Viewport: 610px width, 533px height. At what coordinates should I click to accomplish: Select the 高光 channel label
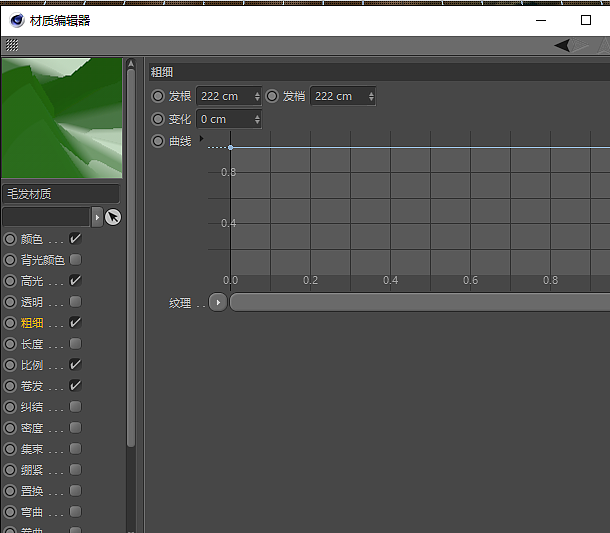coord(32,281)
